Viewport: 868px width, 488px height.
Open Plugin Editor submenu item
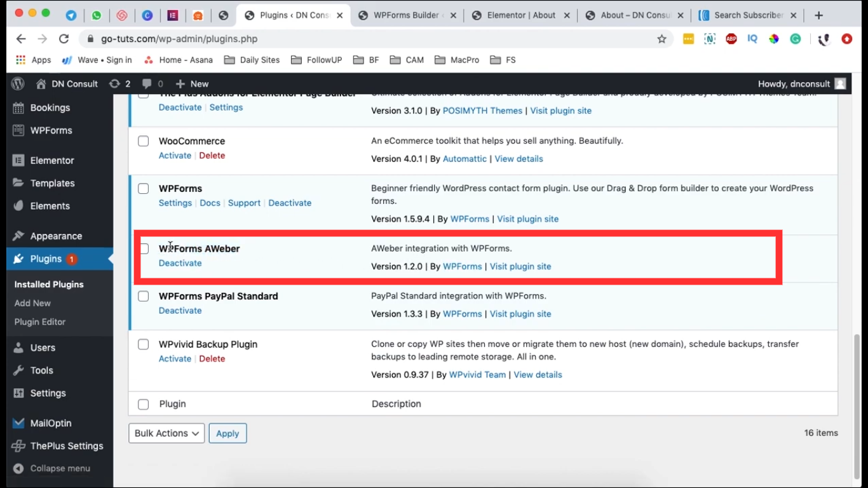click(40, 322)
